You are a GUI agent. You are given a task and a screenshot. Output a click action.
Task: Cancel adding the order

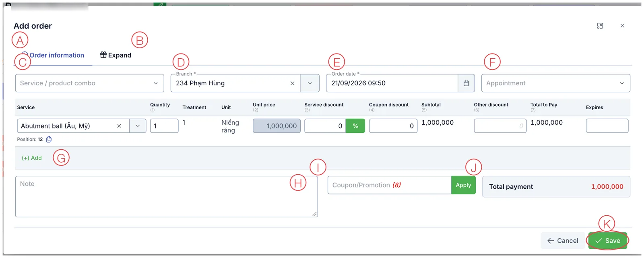563,241
